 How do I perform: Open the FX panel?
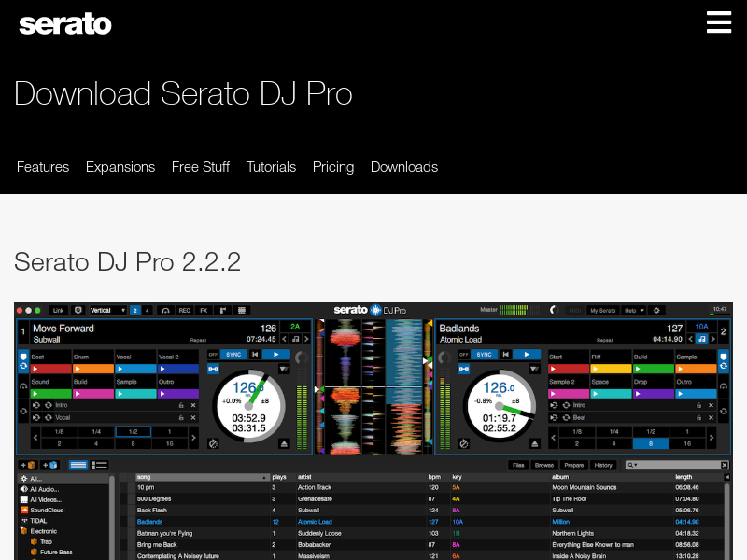(x=204, y=311)
